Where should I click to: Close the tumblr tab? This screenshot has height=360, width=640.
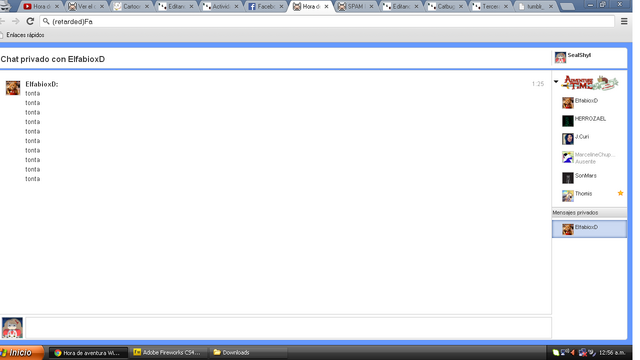551,7
